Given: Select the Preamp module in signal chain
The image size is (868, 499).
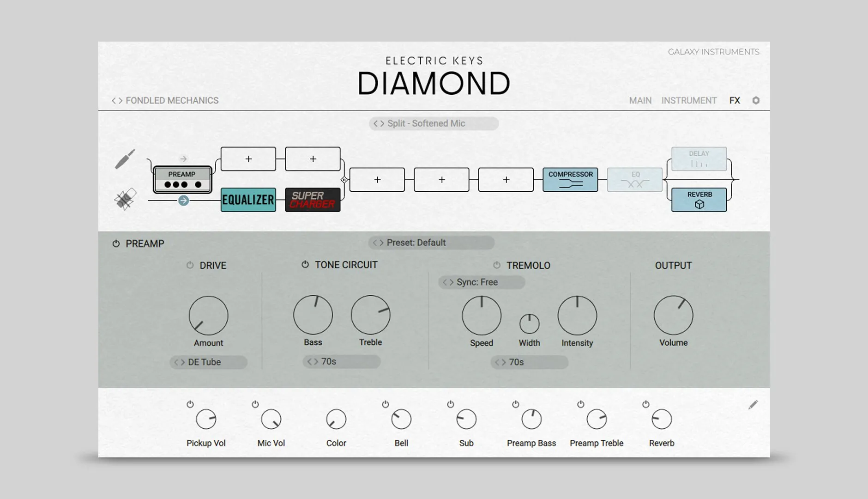Looking at the screenshot, I should pyautogui.click(x=182, y=179).
